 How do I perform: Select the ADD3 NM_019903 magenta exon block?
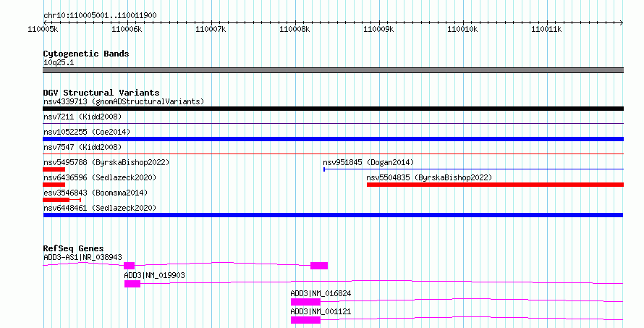pyautogui.click(x=132, y=284)
